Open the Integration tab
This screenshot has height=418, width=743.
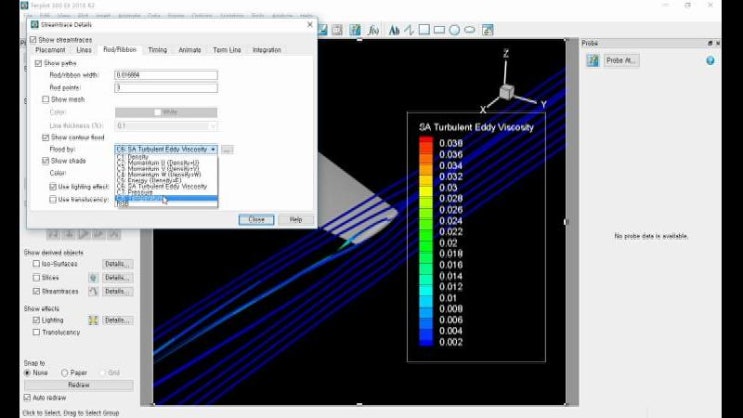coord(267,50)
